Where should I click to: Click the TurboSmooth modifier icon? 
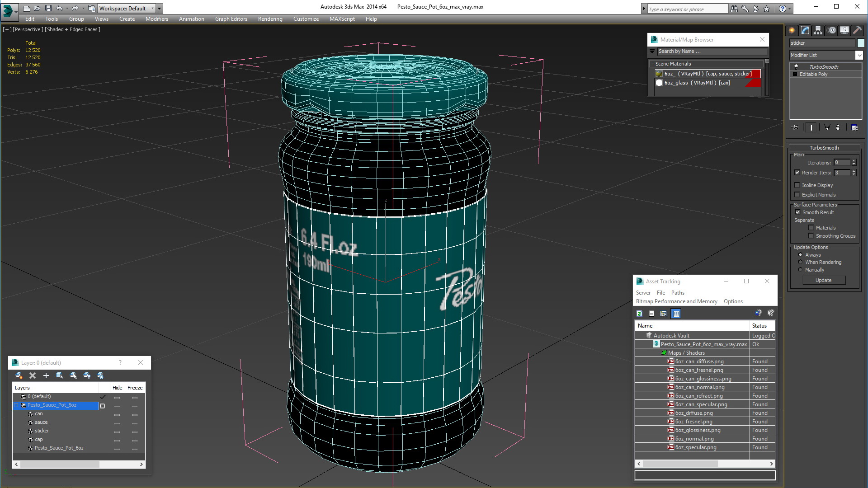click(x=796, y=66)
